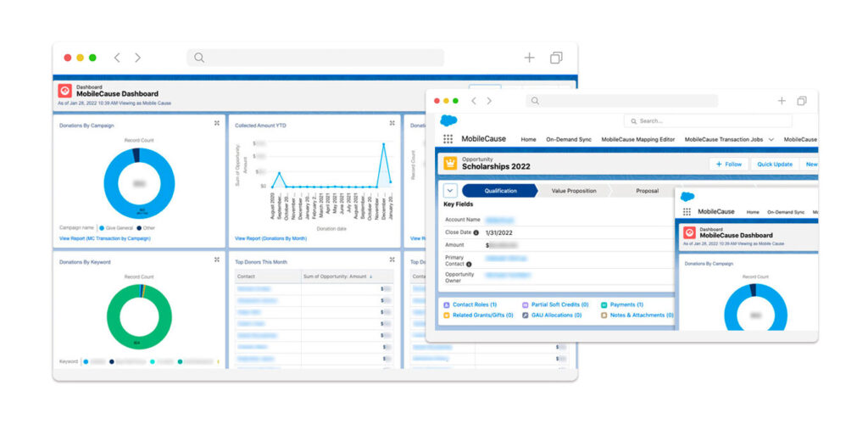Show tab overview in the dashboard browser window

click(x=556, y=58)
